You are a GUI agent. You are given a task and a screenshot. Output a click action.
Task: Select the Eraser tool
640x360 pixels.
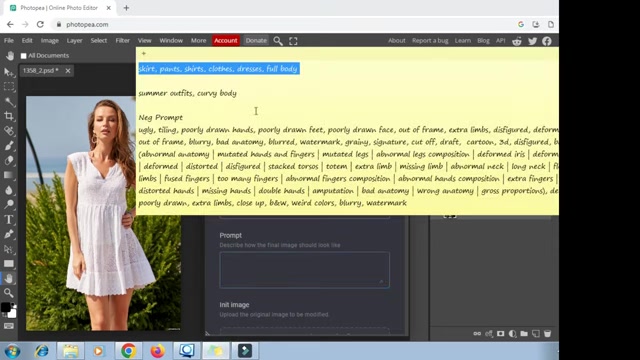point(9,160)
